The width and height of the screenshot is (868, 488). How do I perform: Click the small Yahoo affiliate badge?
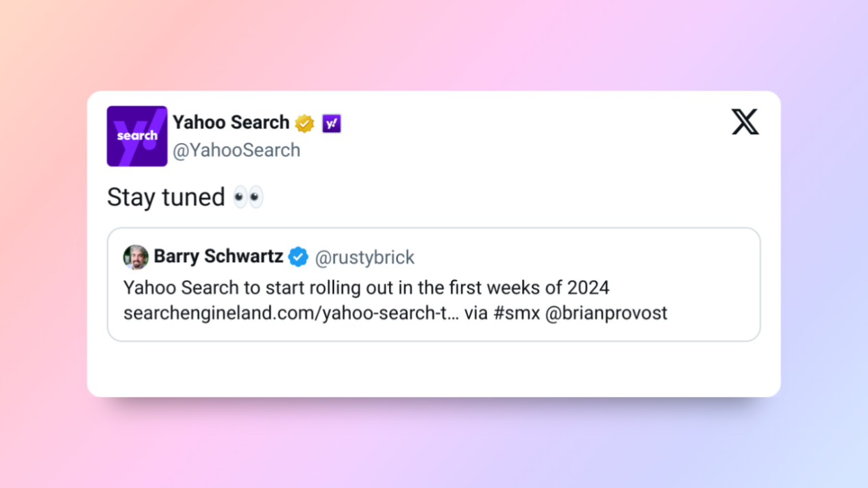332,123
